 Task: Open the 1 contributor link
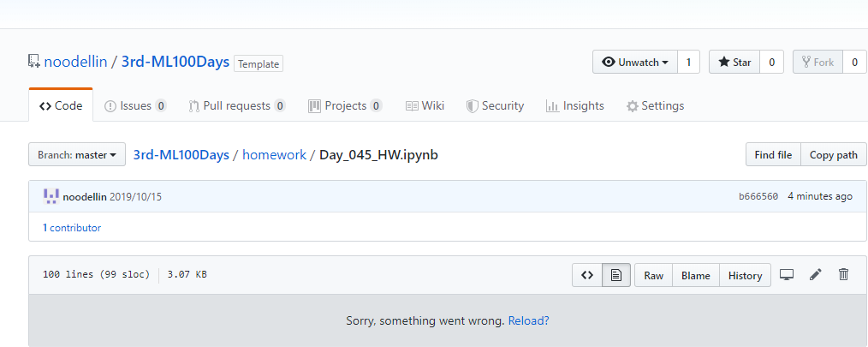(72, 227)
